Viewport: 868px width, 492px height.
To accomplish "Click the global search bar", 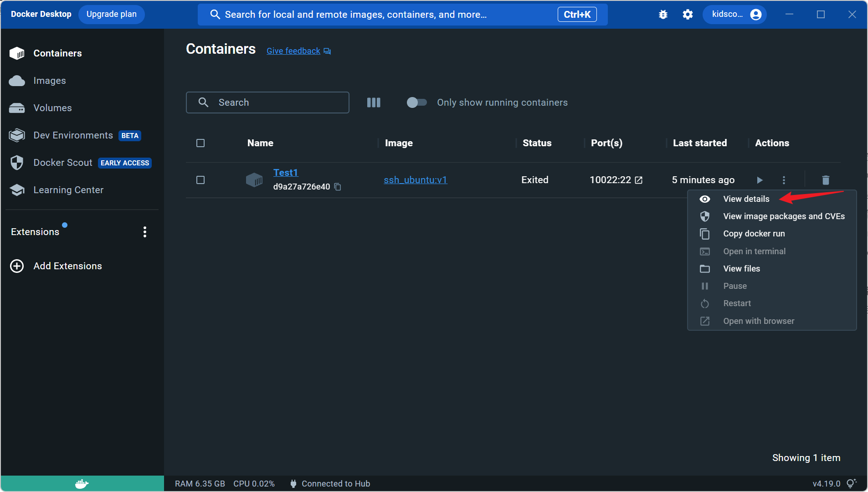I will (403, 15).
